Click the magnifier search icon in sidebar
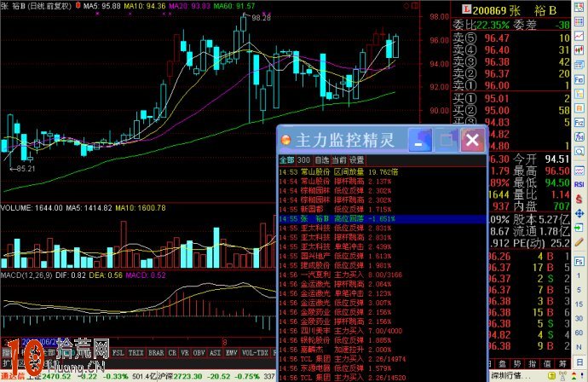The height and width of the screenshot is (382, 588). point(579,150)
